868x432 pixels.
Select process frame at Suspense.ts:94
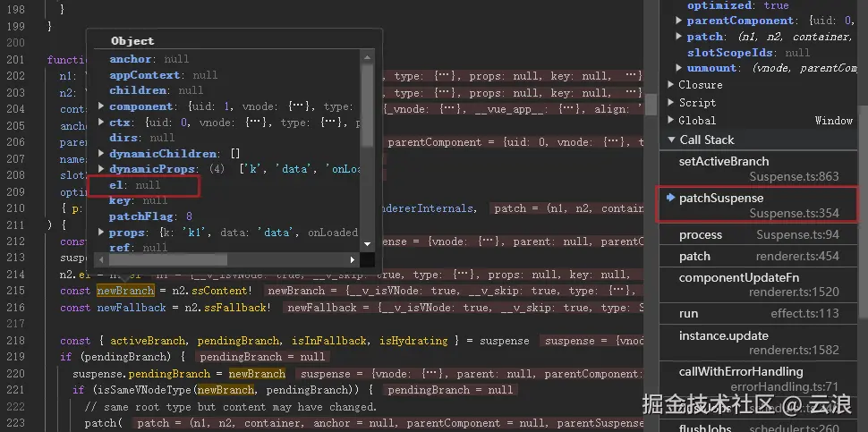(759, 235)
